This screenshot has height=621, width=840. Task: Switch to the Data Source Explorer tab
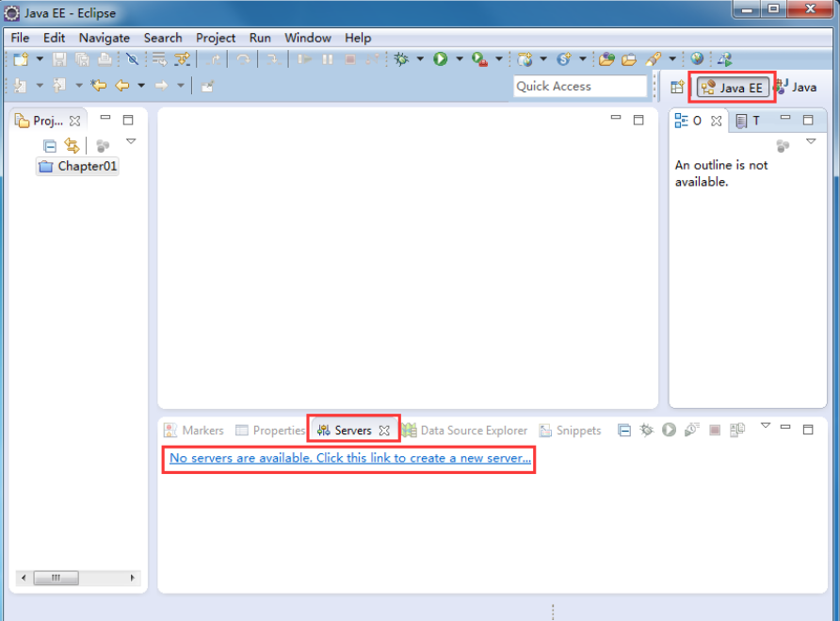tap(465, 430)
